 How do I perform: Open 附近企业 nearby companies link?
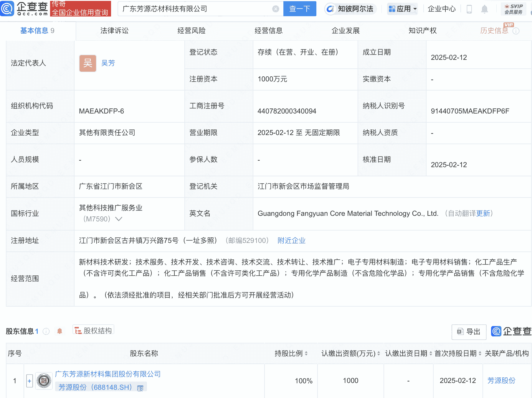point(291,241)
